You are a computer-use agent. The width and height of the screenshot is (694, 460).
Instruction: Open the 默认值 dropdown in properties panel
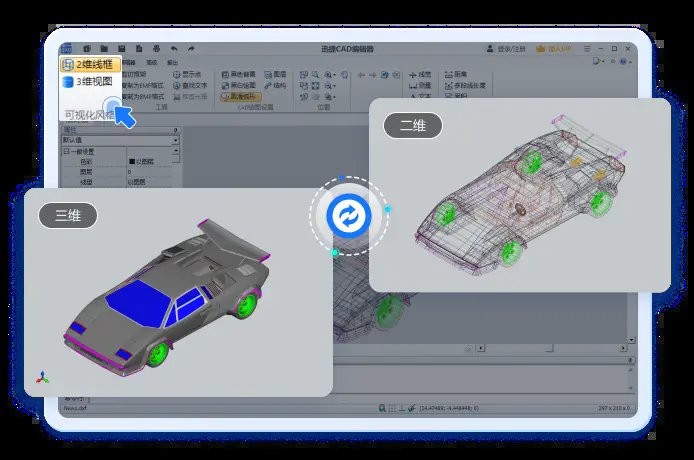point(176,141)
